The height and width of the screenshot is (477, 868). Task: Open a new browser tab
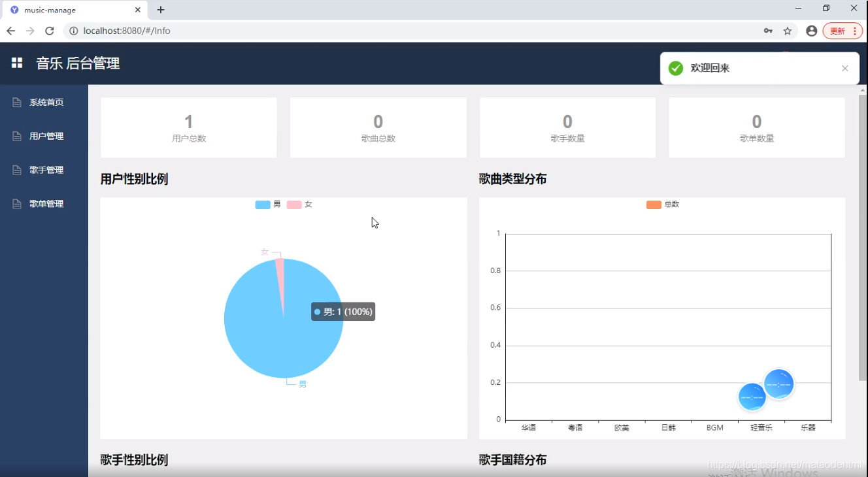(161, 10)
